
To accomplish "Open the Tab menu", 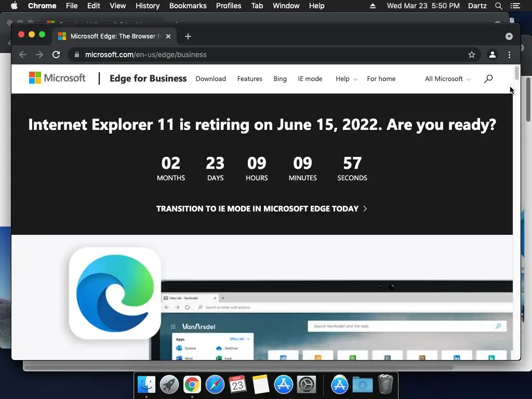I will [x=257, y=6].
